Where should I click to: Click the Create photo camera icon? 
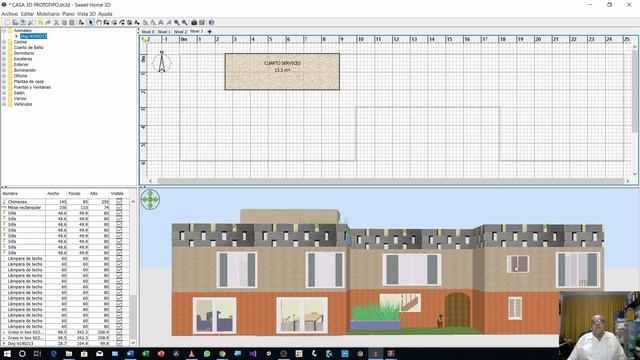coord(194,22)
